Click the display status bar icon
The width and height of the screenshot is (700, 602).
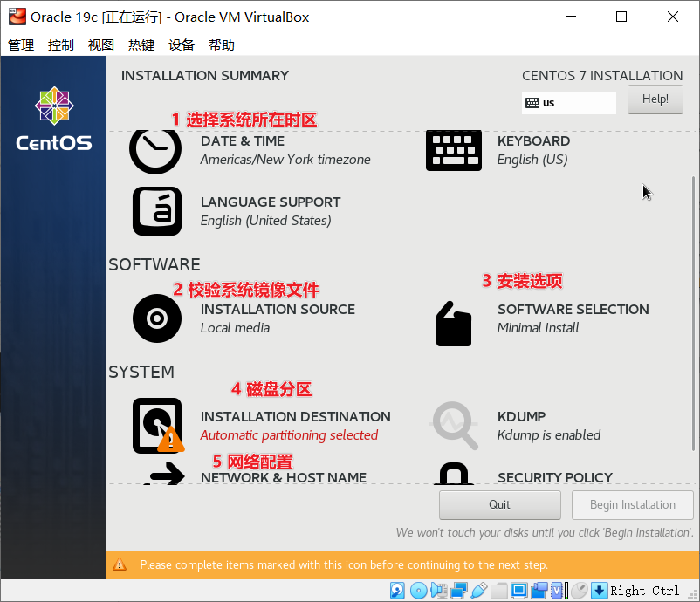coord(518,591)
